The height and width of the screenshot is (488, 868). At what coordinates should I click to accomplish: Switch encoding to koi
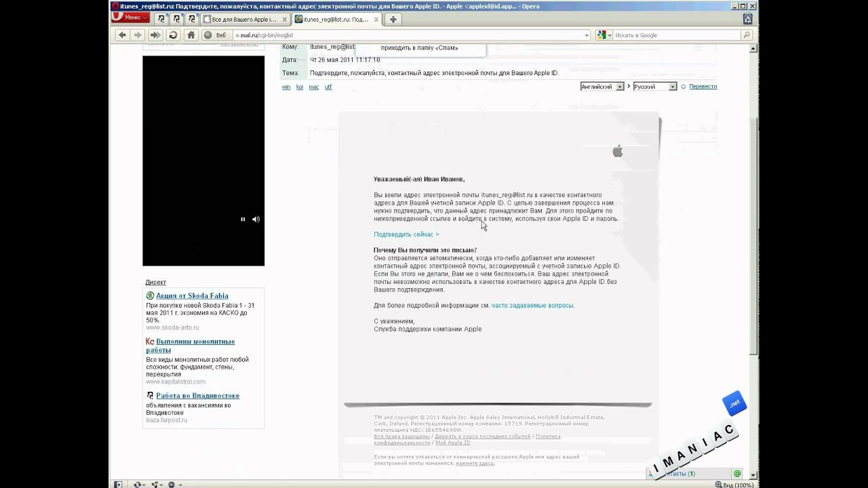coord(300,87)
